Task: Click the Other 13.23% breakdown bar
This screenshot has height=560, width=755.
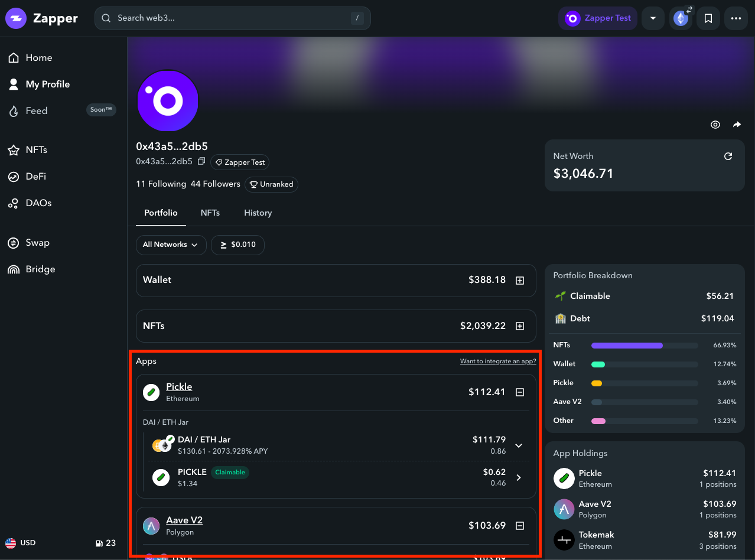Action: [645, 421]
